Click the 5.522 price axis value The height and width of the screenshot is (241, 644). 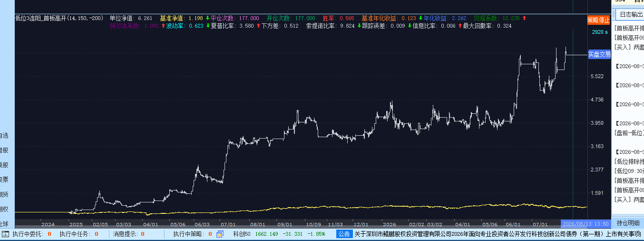coord(596,76)
